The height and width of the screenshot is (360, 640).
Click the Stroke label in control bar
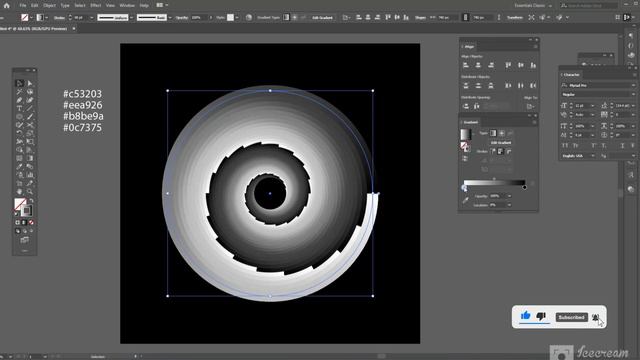click(59, 18)
